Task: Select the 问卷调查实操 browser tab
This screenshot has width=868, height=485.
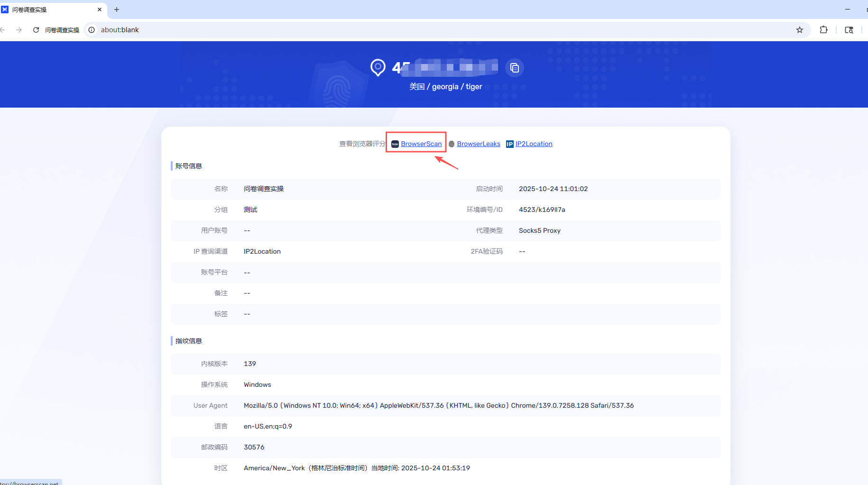Action: (x=47, y=9)
